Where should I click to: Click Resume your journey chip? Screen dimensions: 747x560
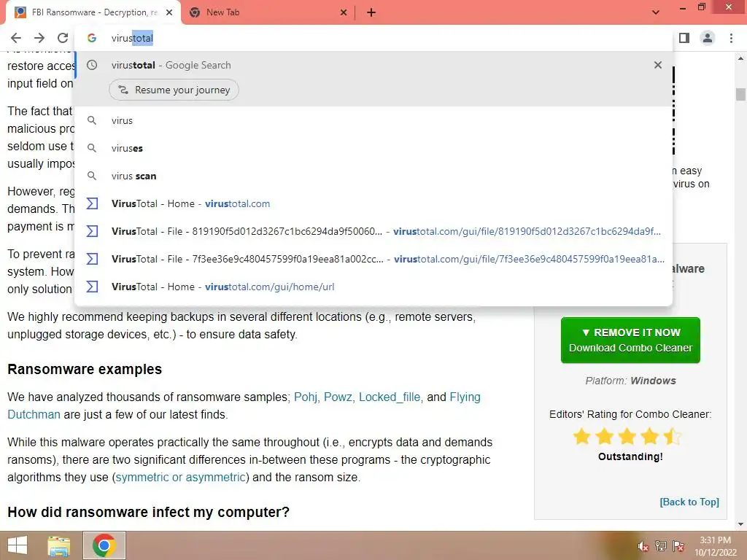coord(174,90)
